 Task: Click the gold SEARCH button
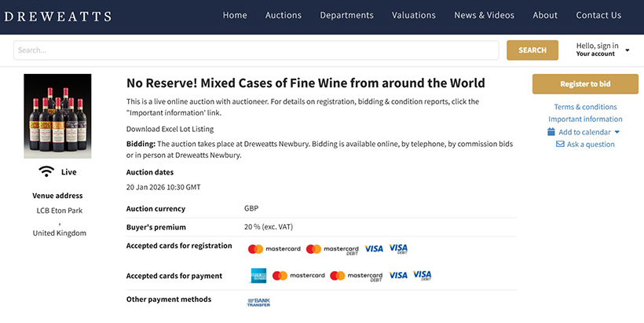coord(532,50)
